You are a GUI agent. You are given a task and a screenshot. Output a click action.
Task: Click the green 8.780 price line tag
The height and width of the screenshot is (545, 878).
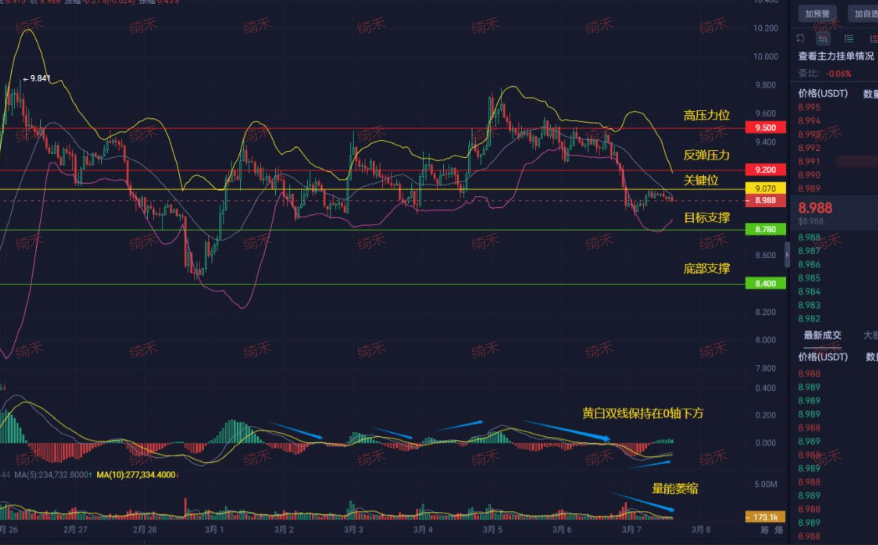pyautogui.click(x=765, y=229)
